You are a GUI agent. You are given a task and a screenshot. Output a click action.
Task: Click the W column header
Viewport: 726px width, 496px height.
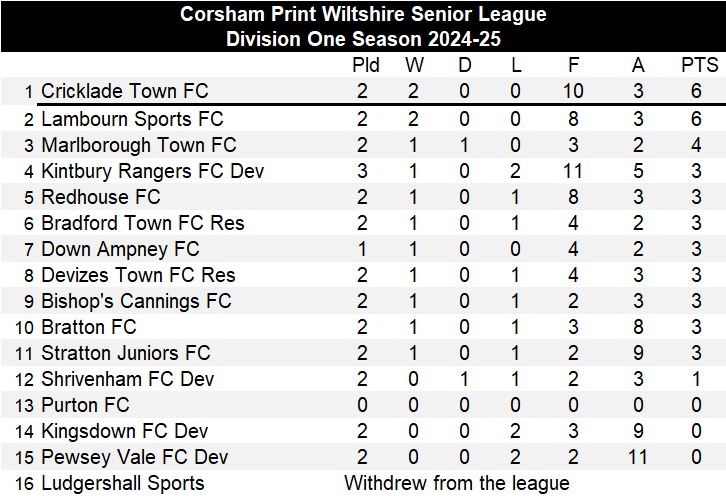414,65
